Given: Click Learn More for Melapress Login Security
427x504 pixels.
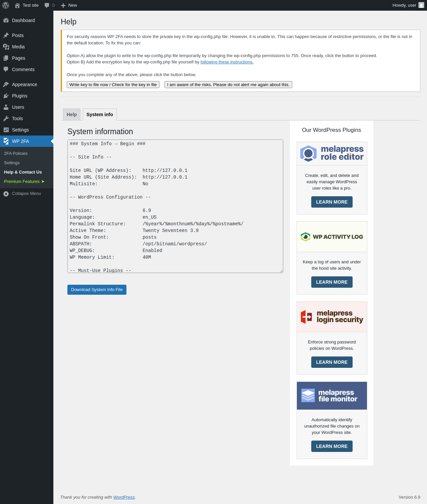Looking at the screenshot, I should 332,362.
